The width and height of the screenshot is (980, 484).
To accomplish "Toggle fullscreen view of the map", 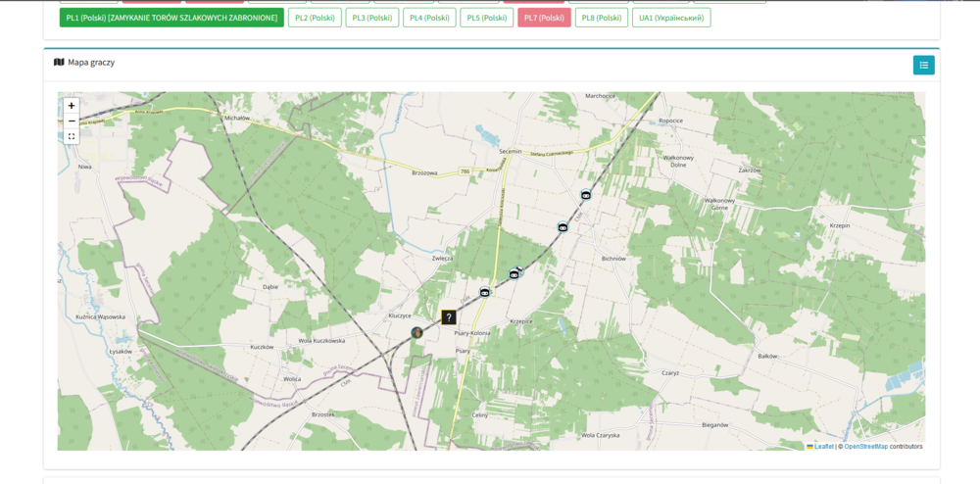I will 72,136.
